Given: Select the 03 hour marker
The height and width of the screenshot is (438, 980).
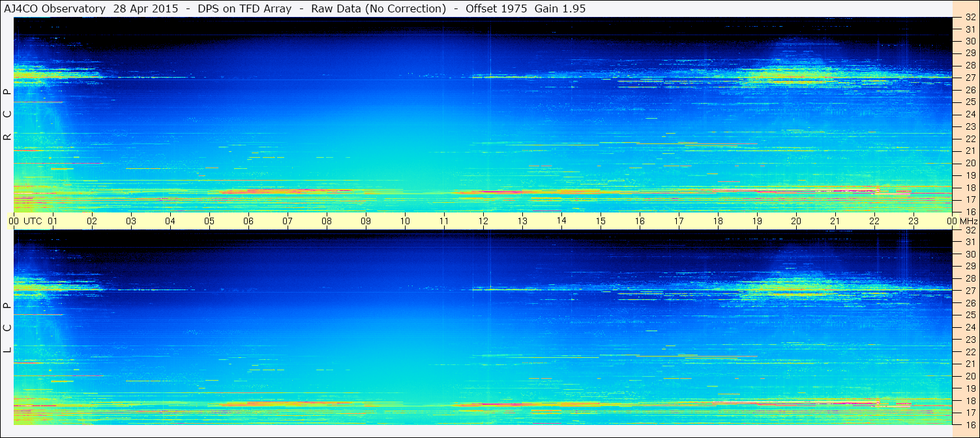Looking at the screenshot, I should [131, 221].
